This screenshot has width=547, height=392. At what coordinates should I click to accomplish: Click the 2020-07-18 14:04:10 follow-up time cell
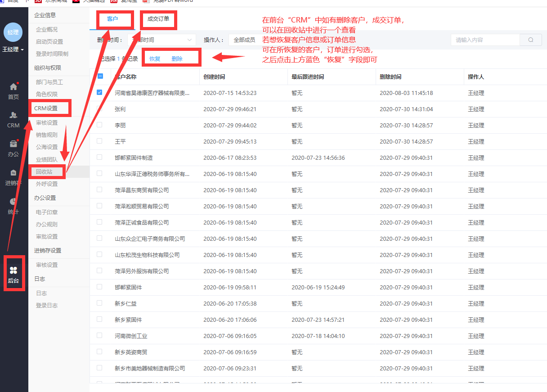[318, 336]
